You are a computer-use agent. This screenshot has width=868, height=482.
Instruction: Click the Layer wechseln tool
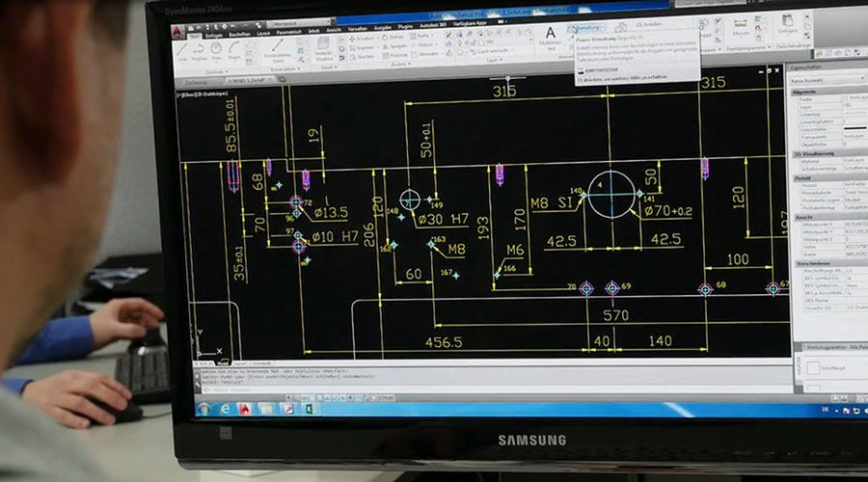(x=490, y=51)
